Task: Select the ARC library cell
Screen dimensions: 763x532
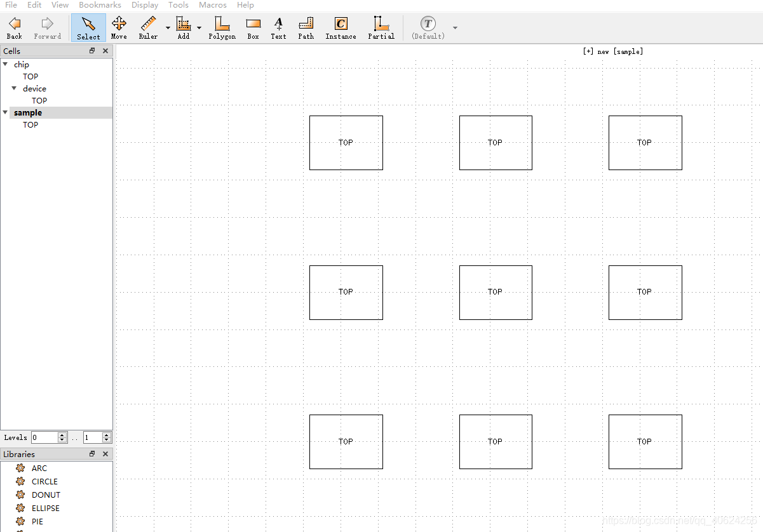Action: (39, 468)
